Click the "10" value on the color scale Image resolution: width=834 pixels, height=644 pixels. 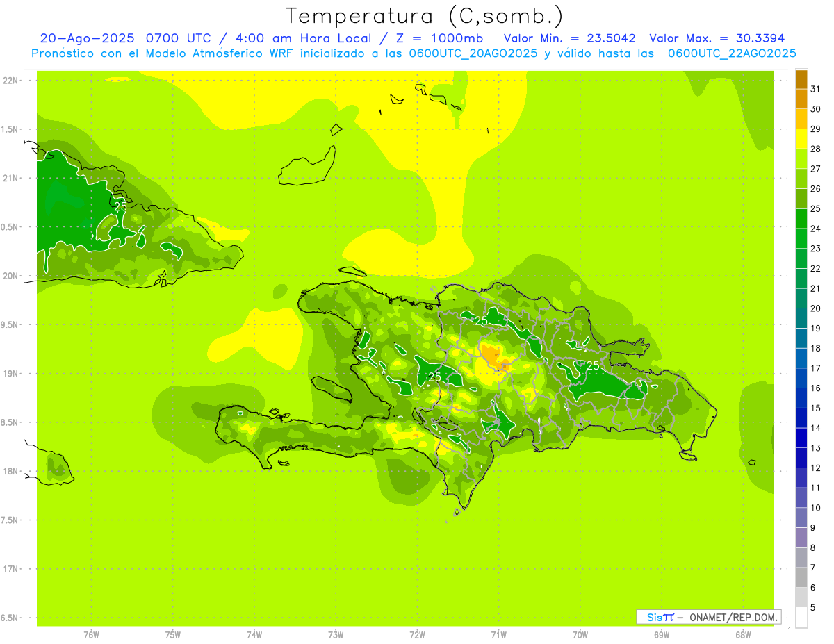tap(816, 508)
